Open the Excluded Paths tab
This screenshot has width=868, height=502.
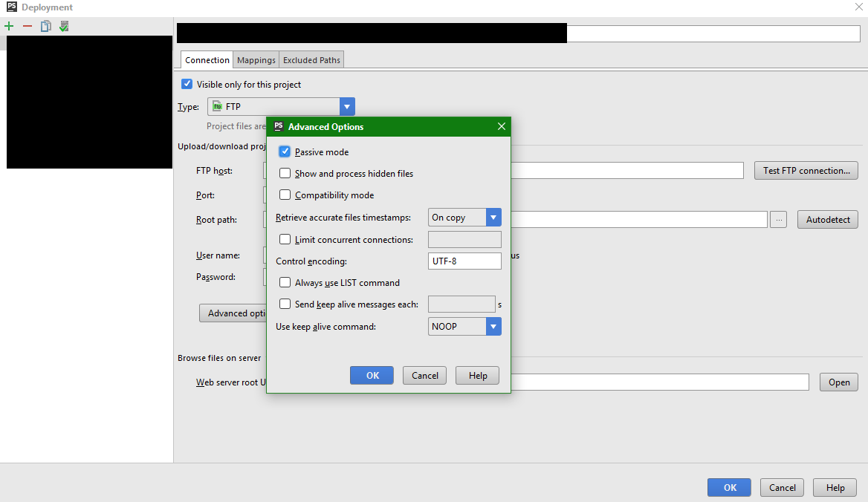311,60
